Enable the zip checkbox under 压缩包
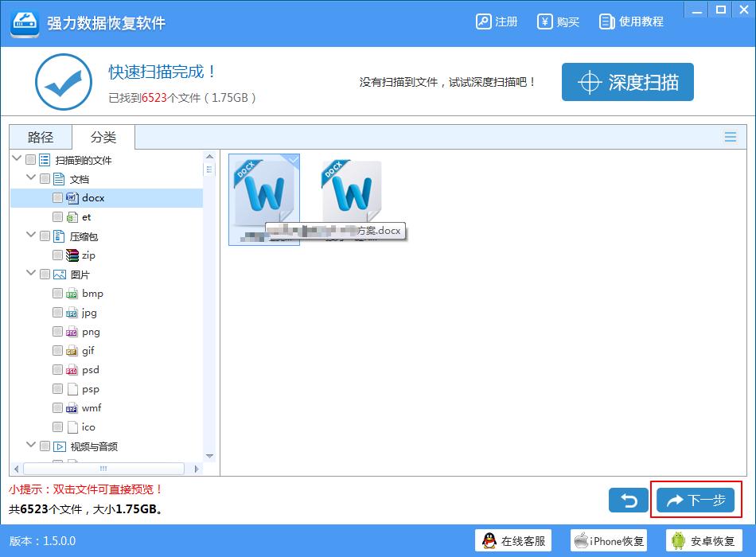 57,255
